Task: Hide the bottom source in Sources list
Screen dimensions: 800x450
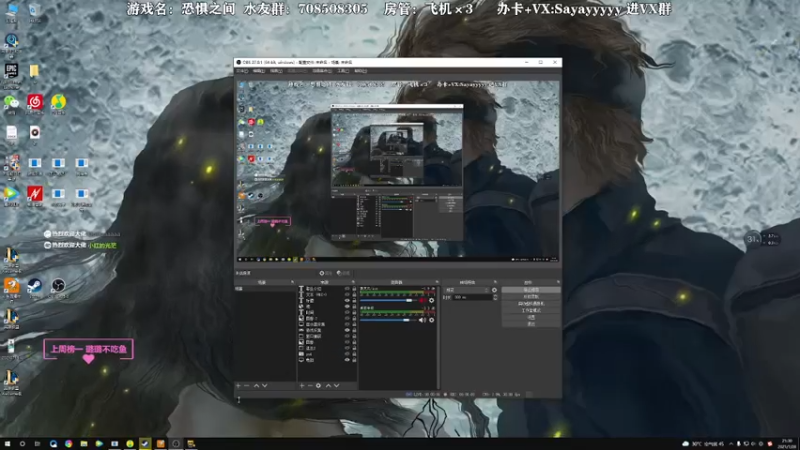Action: [347, 360]
